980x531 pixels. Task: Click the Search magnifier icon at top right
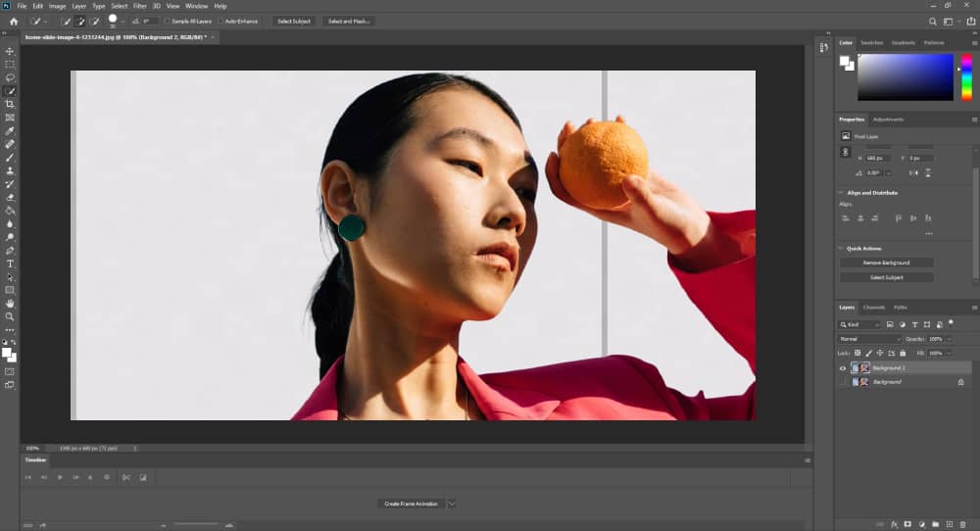933,22
